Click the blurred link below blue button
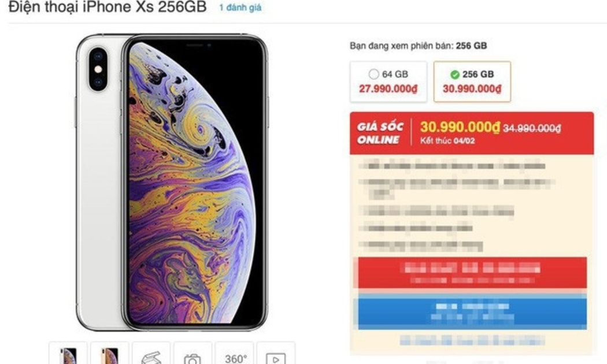Image resolution: width=607 pixels, height=364 pixels. click(x=472, y=340)
